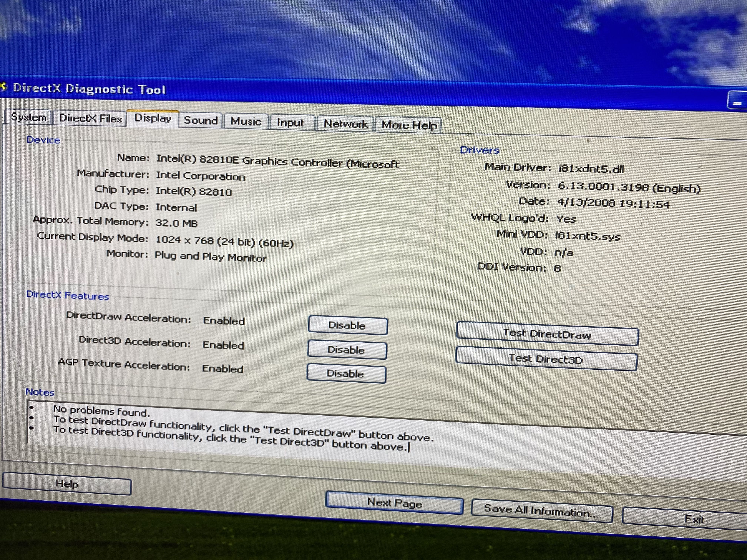Click the Drivers group label

[x=479, y=150]
